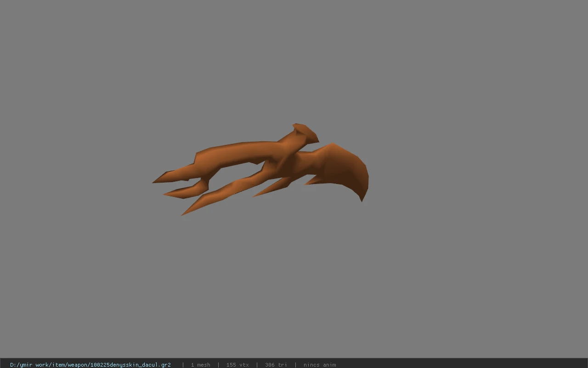Image resolution: width=588 pixels, height=368 pixels.
Task: Click the '1 mesh' status entry
Action: tap(201, 365)
